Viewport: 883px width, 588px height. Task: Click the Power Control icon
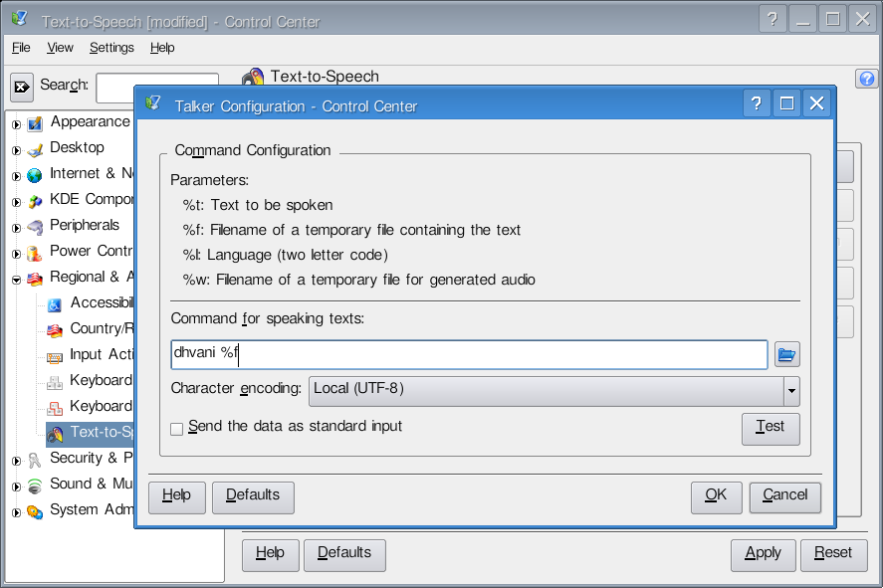[x=35, y=253]
